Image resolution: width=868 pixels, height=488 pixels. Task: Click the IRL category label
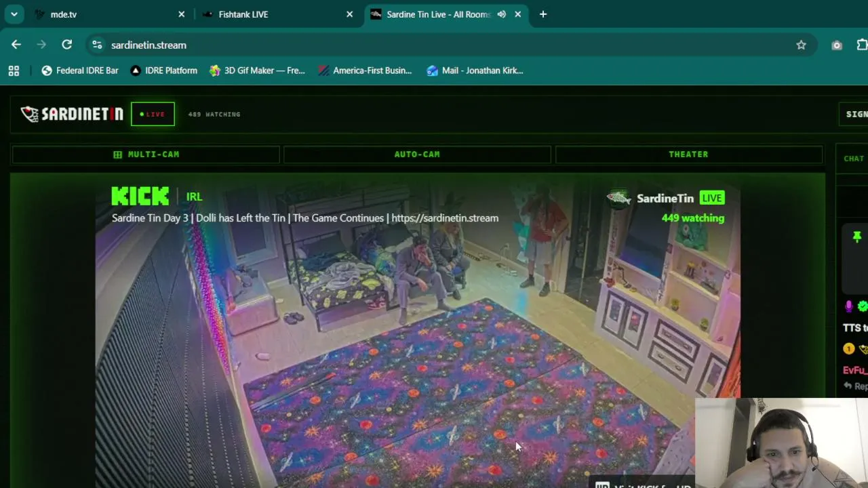(194, 197)
